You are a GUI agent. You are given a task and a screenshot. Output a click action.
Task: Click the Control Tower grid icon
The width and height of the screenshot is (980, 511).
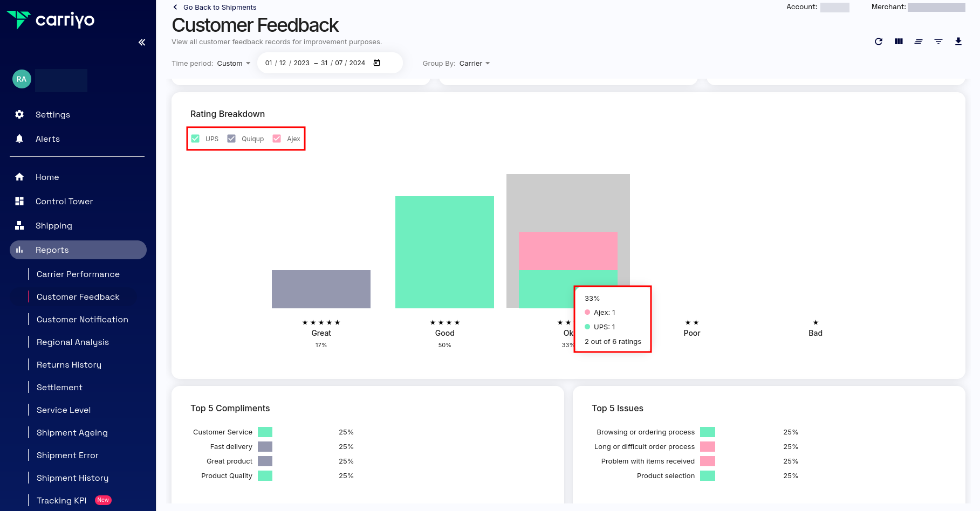[19, 201]
